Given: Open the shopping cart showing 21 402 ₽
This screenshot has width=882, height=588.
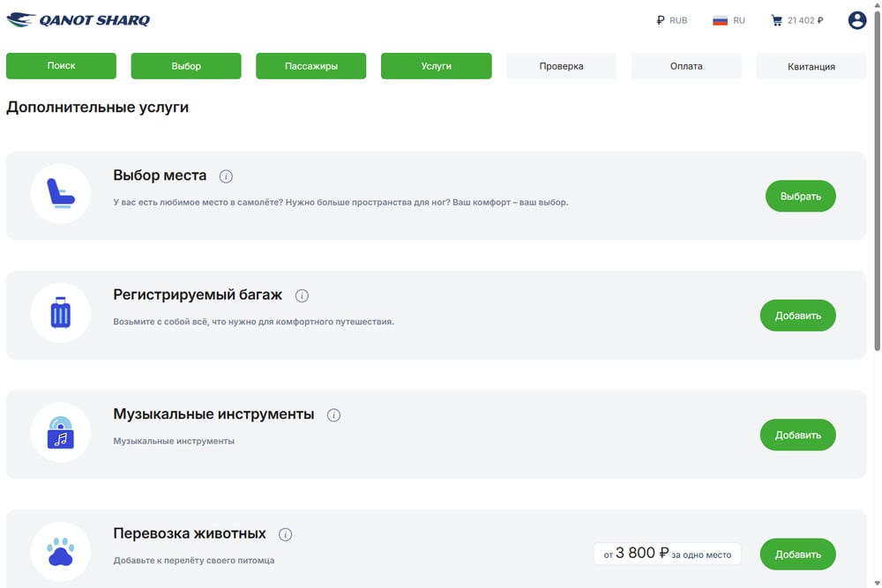Looking at the screenshot, I should [x=797, y=20].
